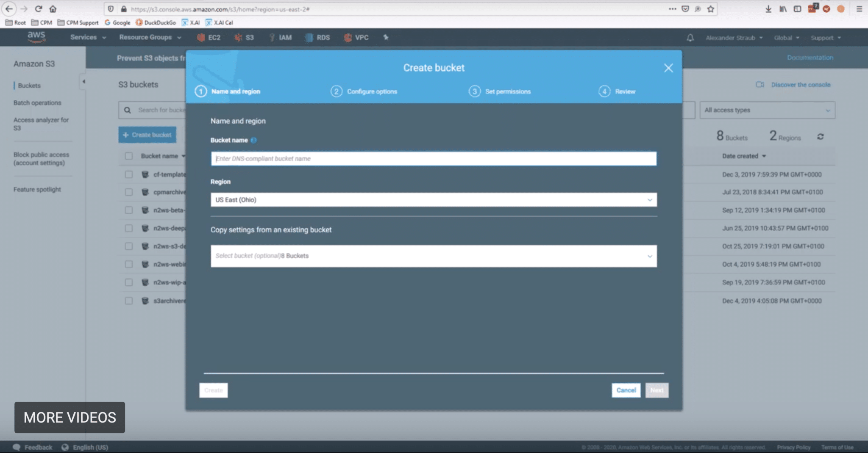Open the VPC shortcut
This screenshot has width=868, height=453.
356,37
